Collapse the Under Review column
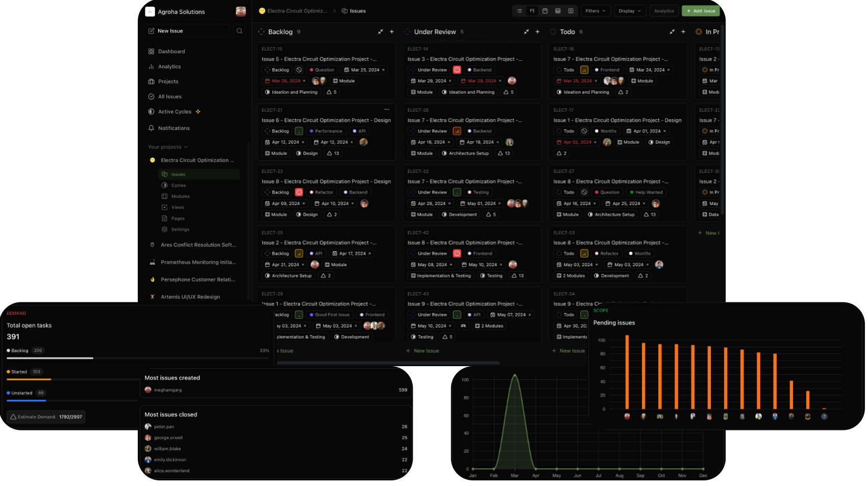 (x=526, y=32)
